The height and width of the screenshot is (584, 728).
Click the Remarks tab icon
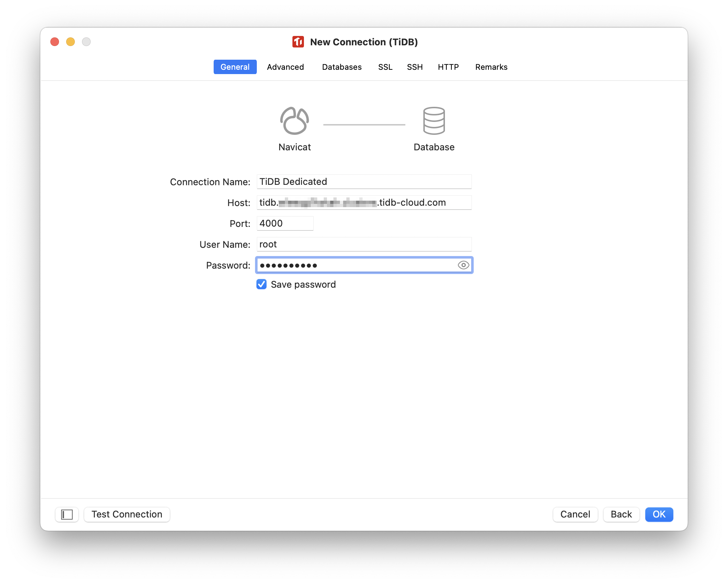pyautogui.click(x=492, y=67)
